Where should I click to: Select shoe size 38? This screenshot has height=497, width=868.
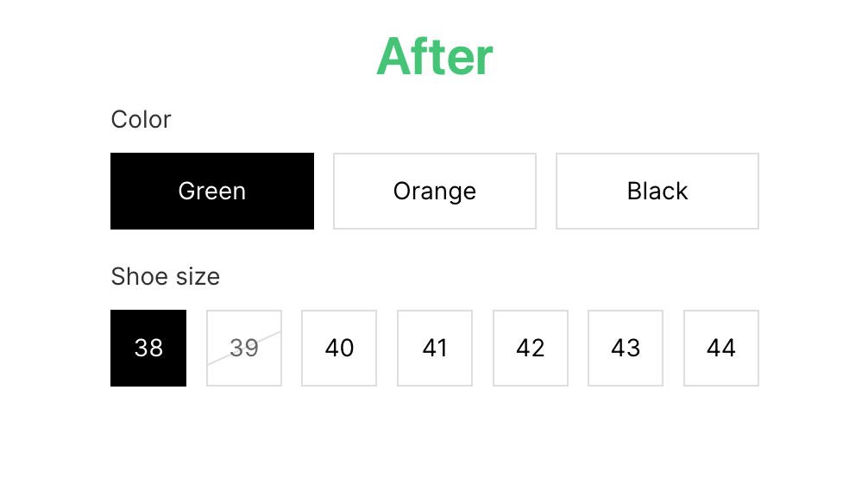(x=148, y=348)
